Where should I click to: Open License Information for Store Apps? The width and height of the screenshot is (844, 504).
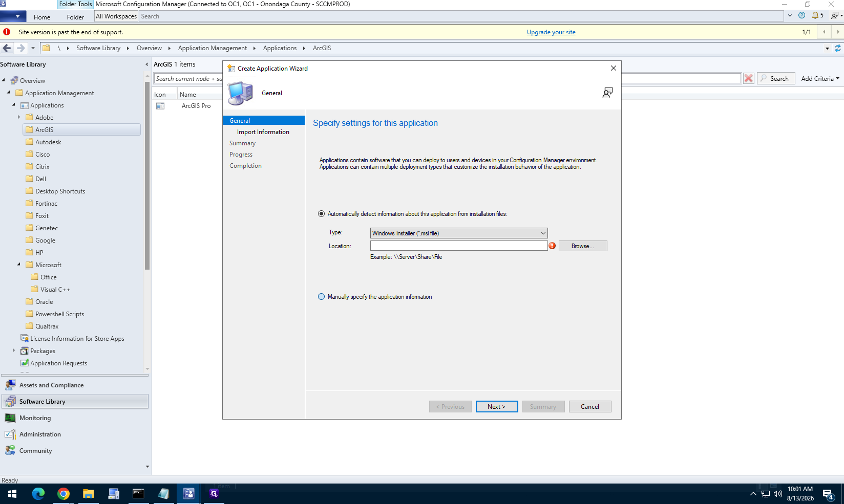pyautogui.click(x=77, y=339)
